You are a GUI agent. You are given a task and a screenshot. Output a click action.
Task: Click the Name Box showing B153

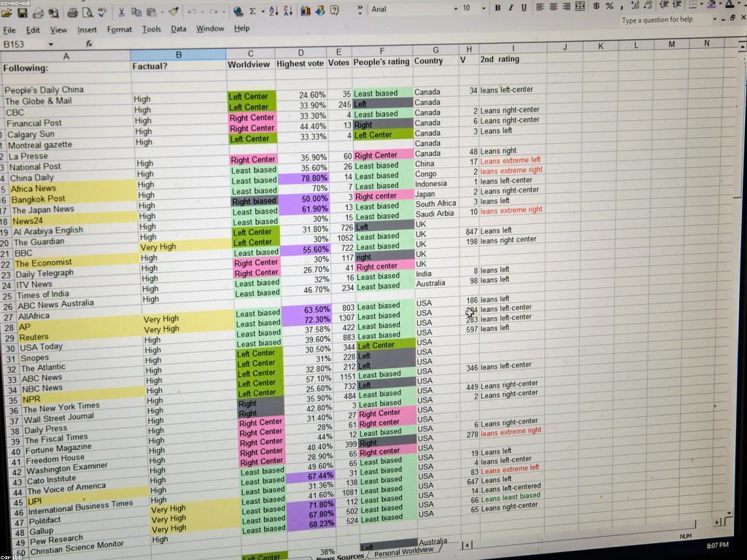coord(24,44)
